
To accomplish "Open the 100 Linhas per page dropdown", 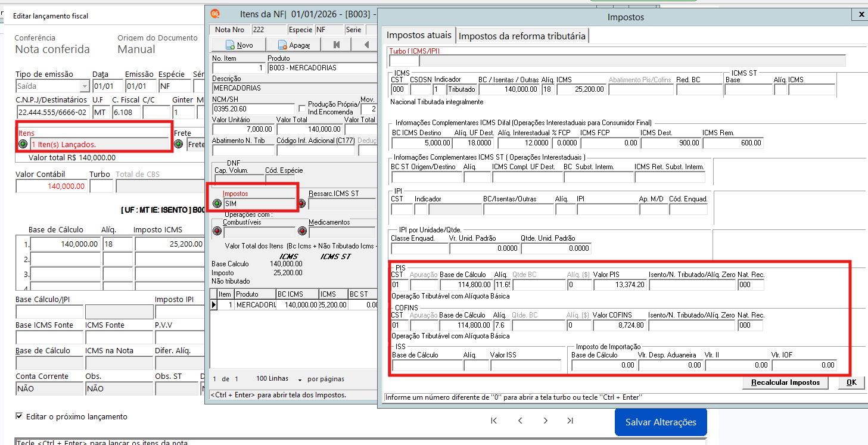I will 300,379.
